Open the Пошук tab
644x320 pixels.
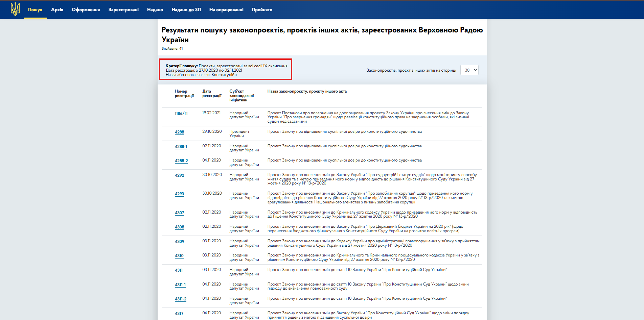tap(35, 9)
